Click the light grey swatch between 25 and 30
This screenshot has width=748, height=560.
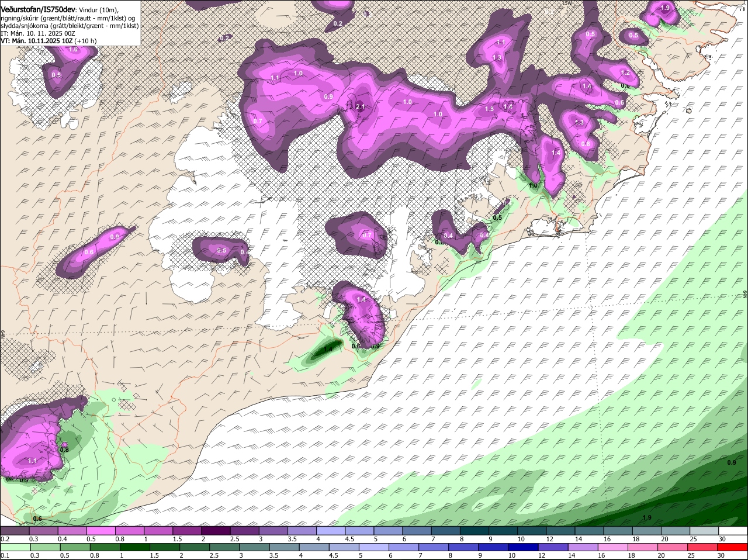click(x=704, y=531)
